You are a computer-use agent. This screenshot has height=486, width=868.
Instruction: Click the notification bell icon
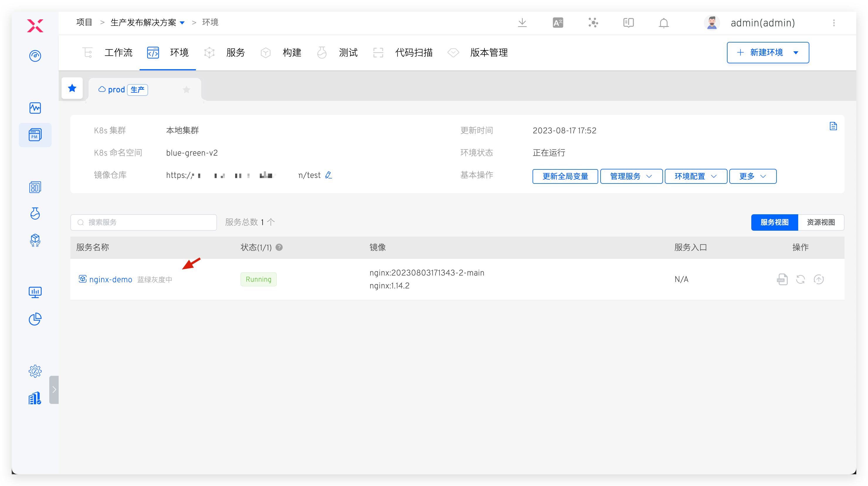click(664, 23)
